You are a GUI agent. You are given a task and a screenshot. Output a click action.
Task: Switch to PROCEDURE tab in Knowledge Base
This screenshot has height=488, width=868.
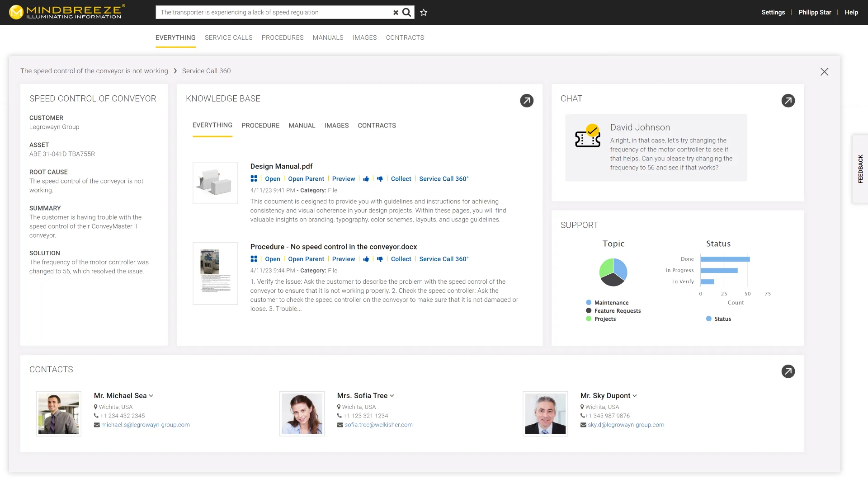(260, 125)
